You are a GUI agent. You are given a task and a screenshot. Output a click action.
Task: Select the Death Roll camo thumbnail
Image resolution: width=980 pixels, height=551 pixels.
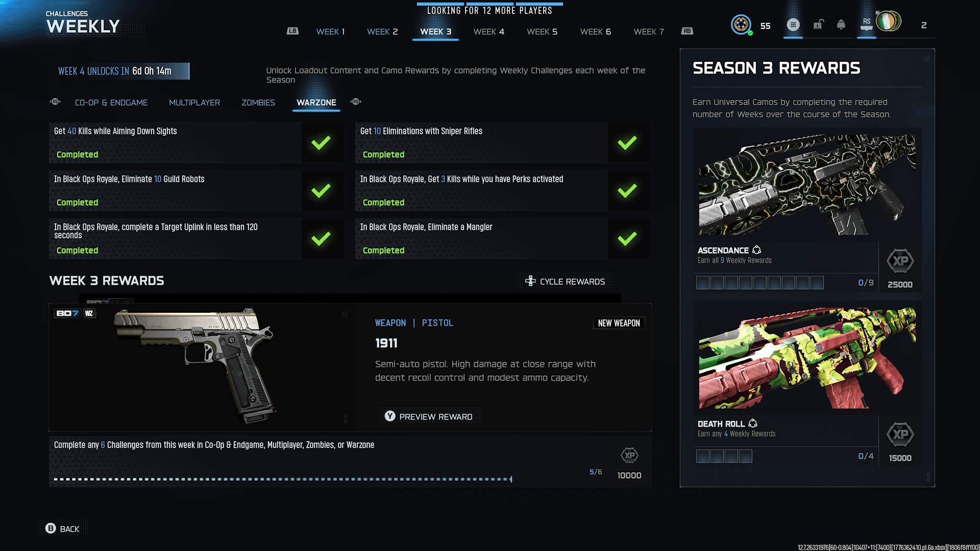[807, 358]
